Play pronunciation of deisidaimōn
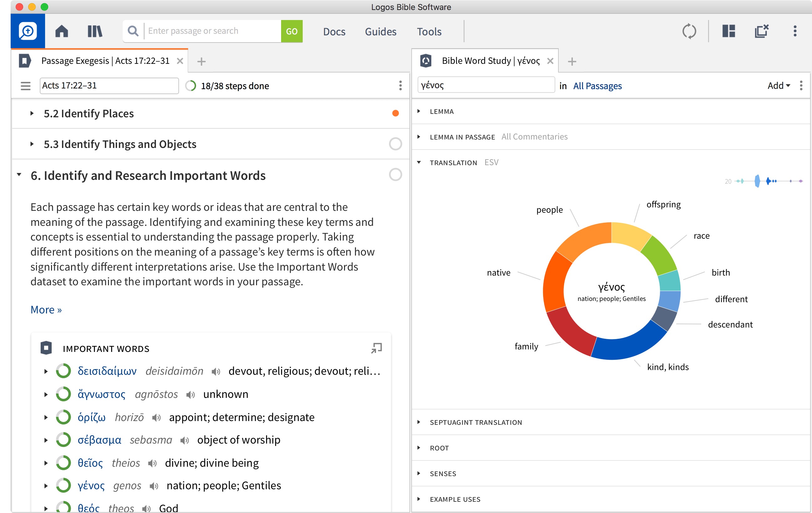This screenshot has height=513, width=812. (x=216, y=371)
